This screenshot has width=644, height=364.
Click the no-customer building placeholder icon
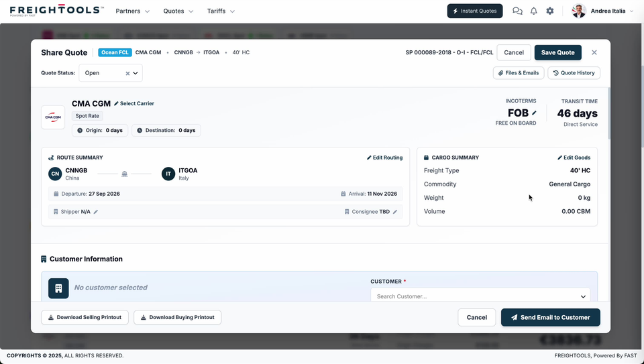pos(58,288)
